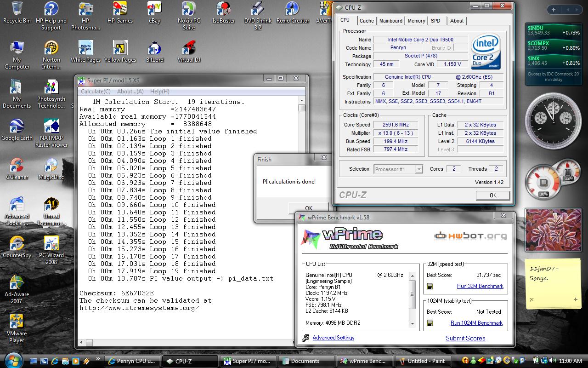Click save icon beside Run 1024M Benchmark
Screen dimensions: 588x368
coord(430,323)
